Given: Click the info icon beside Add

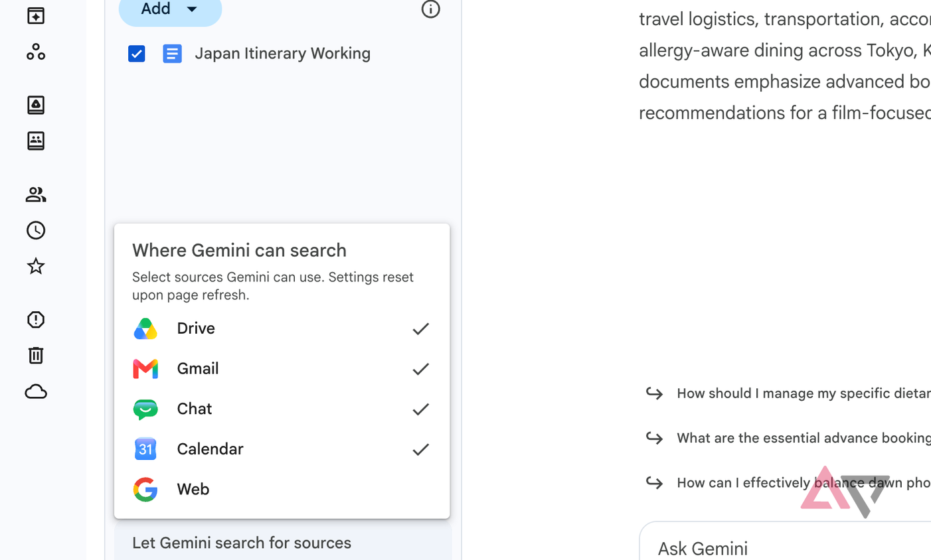Looking at the screenshot, I should pyautogui.click(x=430, y=9).
